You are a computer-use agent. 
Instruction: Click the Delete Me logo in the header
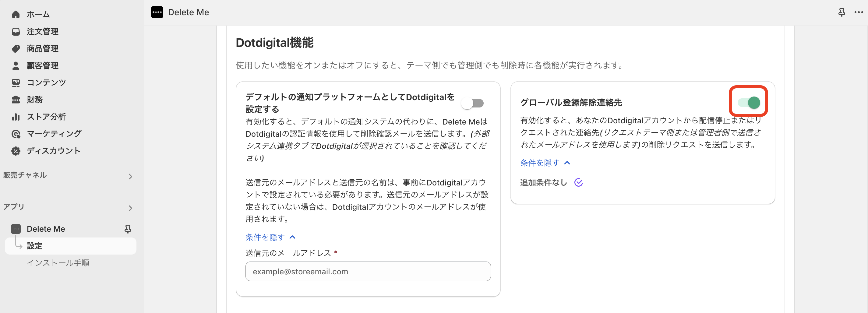point(157,12)
